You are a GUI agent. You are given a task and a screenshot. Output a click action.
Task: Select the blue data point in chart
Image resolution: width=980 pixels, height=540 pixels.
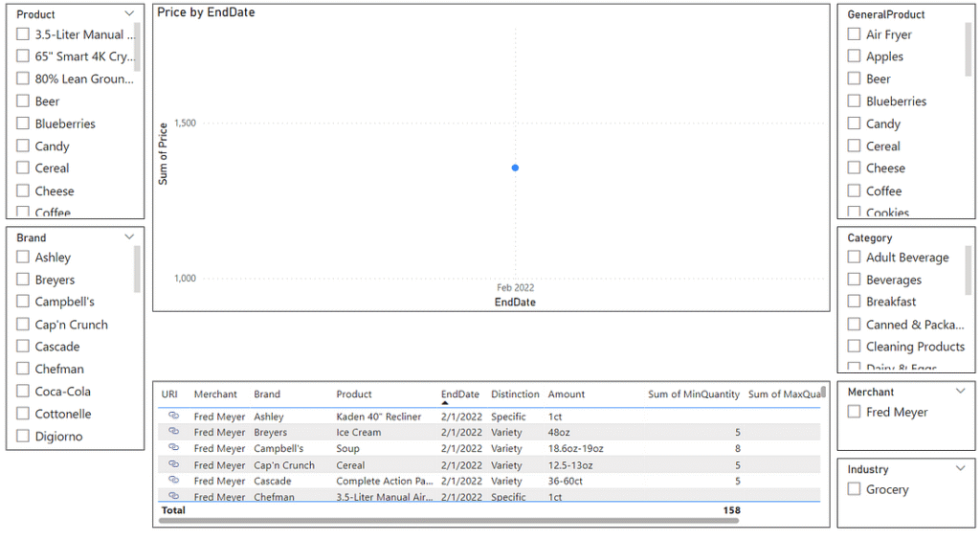click(515, 168)
